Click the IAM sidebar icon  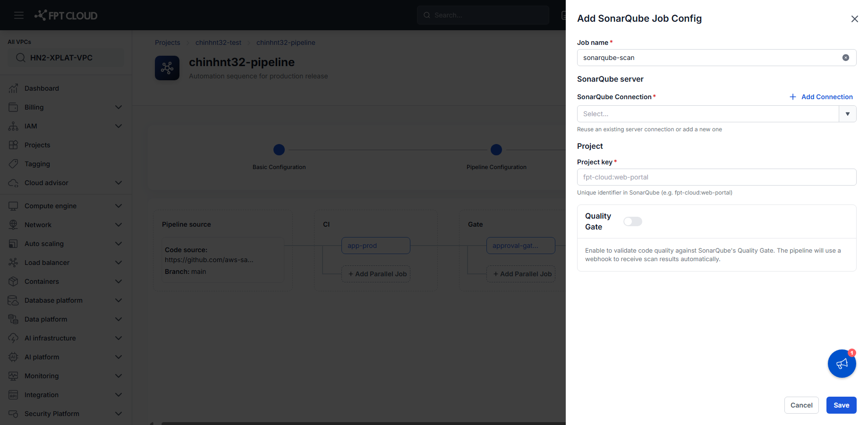[13, 126]
